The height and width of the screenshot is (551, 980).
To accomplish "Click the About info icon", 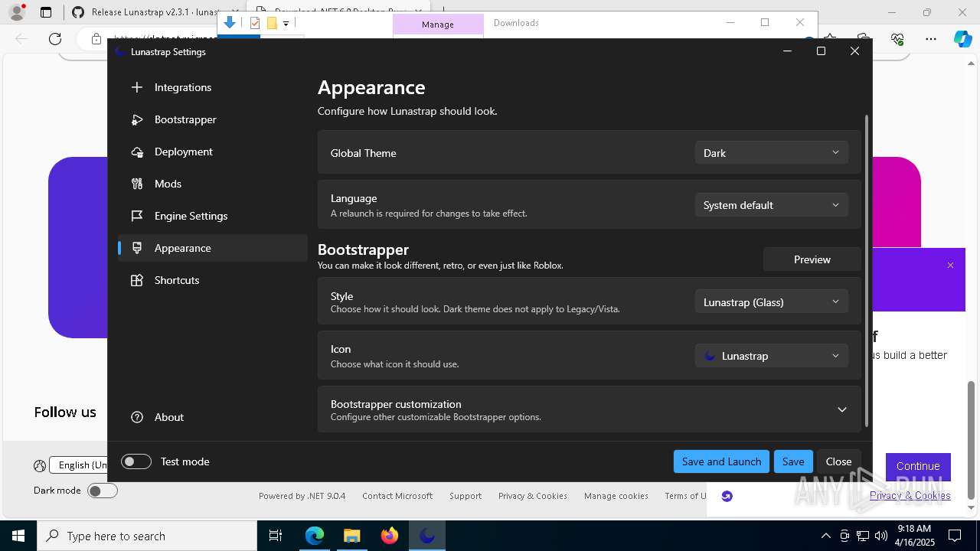I will pyautogui.click(x=137, y=417).
